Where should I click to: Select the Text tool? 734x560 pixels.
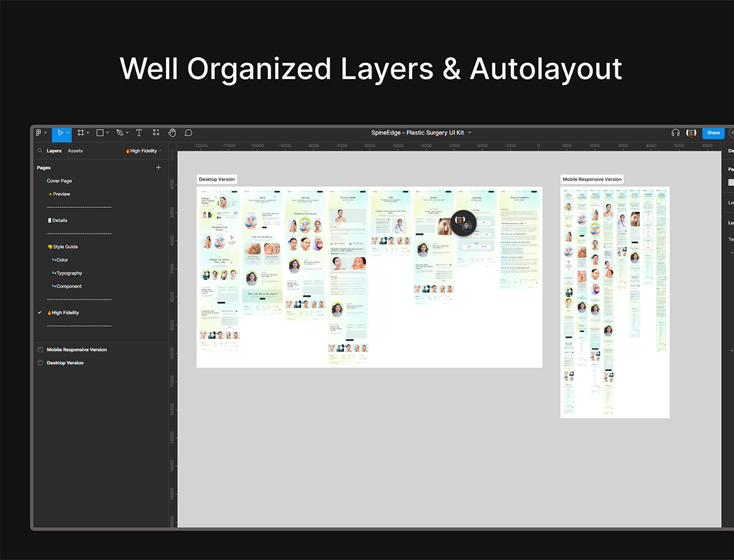point(139,132)
